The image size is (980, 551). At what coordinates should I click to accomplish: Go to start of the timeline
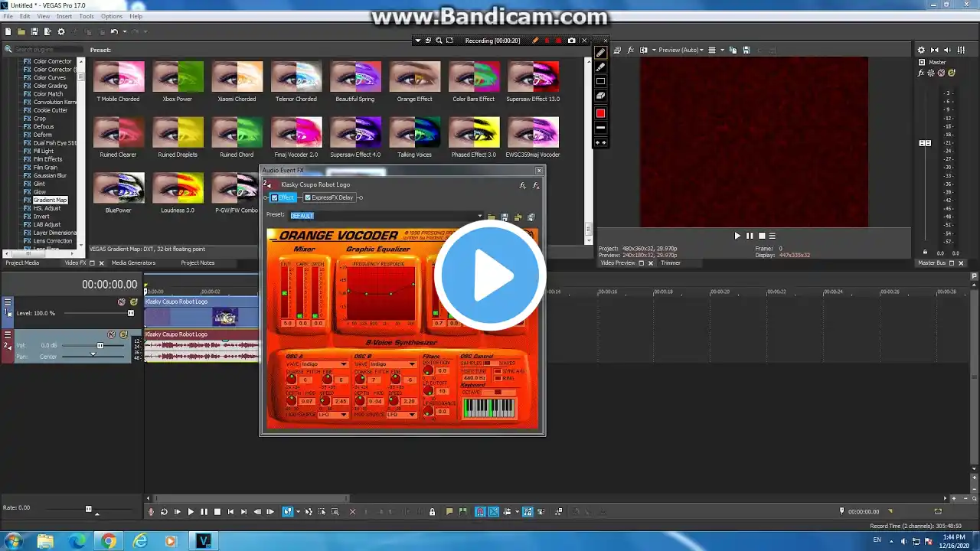coord(230,511)
